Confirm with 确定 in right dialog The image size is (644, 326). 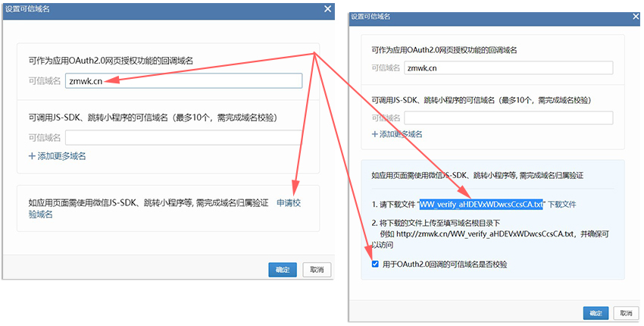point(596,313)
